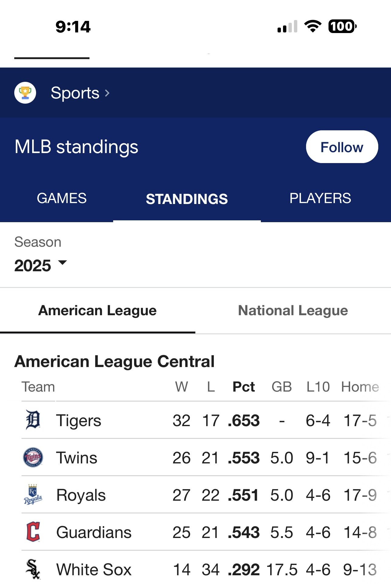Open the Tigers team logo
Viewport: 391px width, 588px height.
coord(33,420)
